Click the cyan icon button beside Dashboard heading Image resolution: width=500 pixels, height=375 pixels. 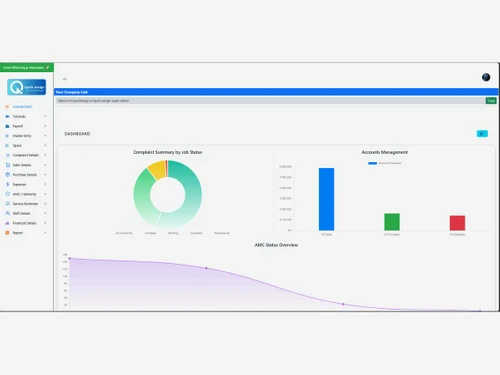482,134
